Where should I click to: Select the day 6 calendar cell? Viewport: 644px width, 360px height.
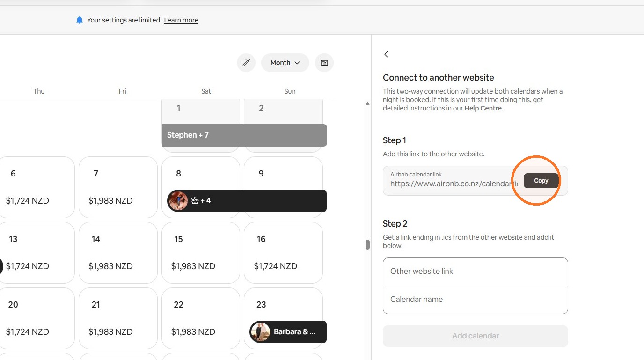pos(37,187)
